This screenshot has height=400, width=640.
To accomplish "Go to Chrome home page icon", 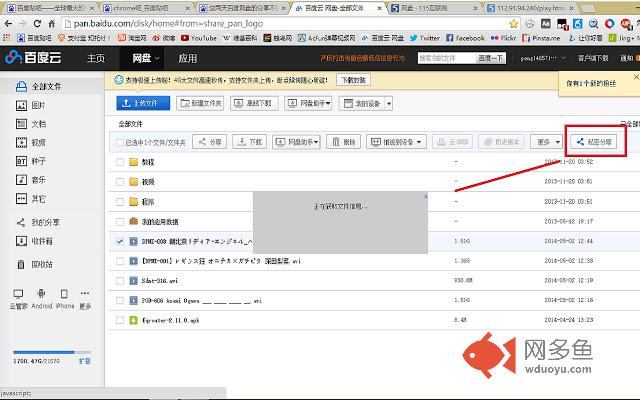I will (52, 24).
